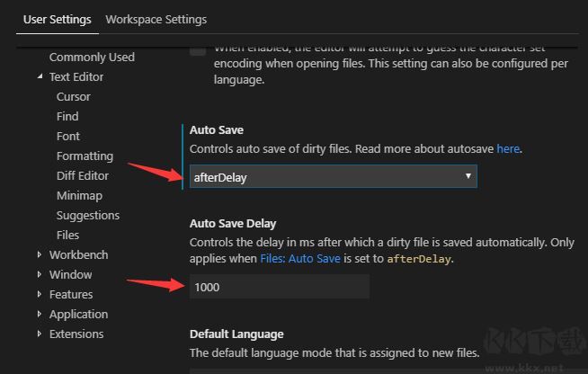Image resolution: width=588 pixels, height=374 pixels.
Task: Open the autosave 'here' link
Action: click(x=508, y=148)
